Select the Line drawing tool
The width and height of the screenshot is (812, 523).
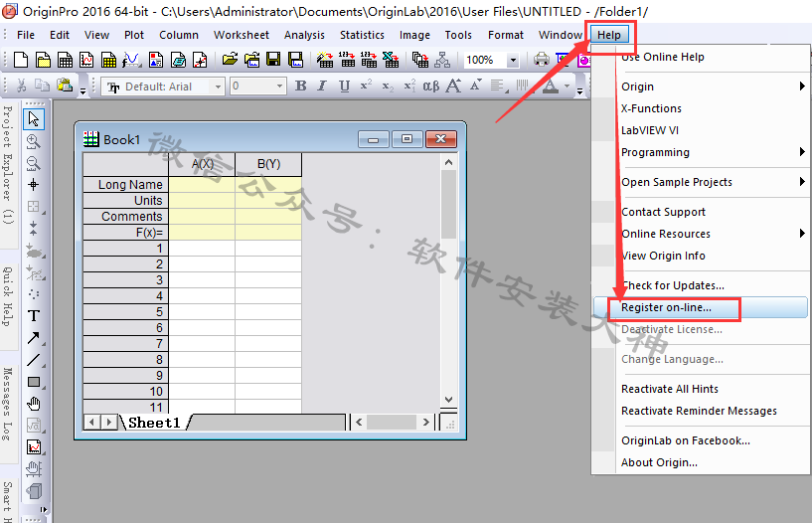click(34, 360)
